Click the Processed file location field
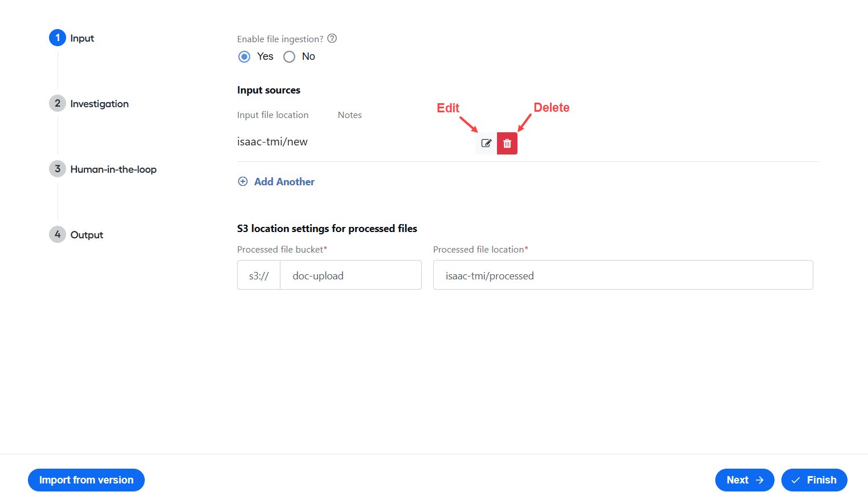868x504 pixels. pos(623,275)
